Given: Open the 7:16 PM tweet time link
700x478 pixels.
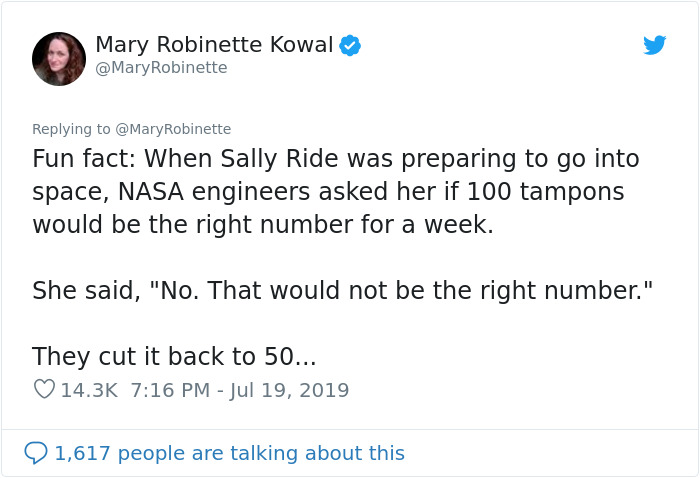Looking at the screenshot, I should tap(170, 390).
